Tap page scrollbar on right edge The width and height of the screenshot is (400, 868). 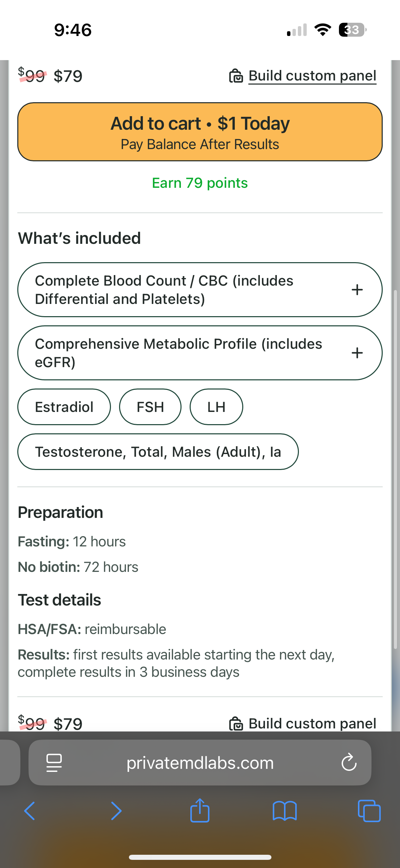pyautogui.click(x=395, y=469)
